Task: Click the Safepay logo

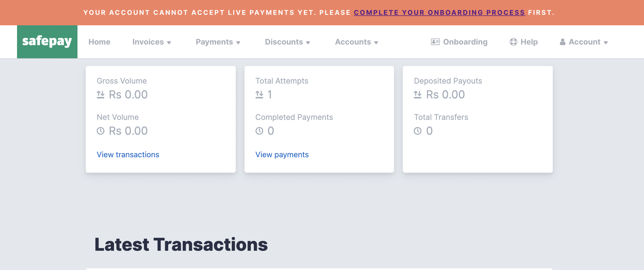Action: 47,42
